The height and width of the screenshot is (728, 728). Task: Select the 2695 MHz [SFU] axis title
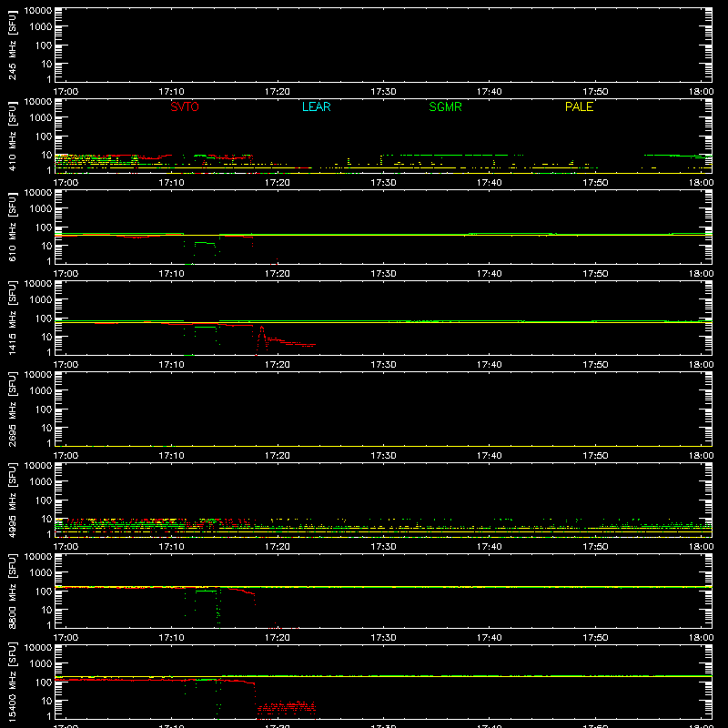click(x=12, y=409)
